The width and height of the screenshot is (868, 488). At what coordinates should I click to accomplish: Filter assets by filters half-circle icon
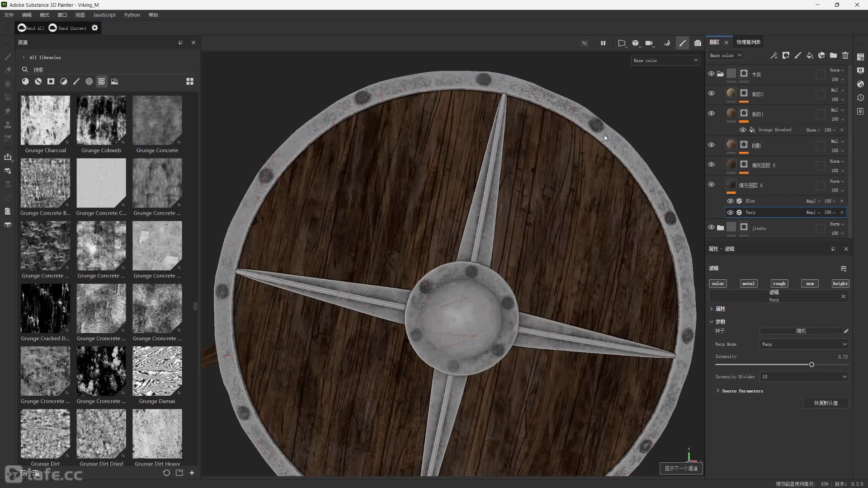tap(64, 81)
